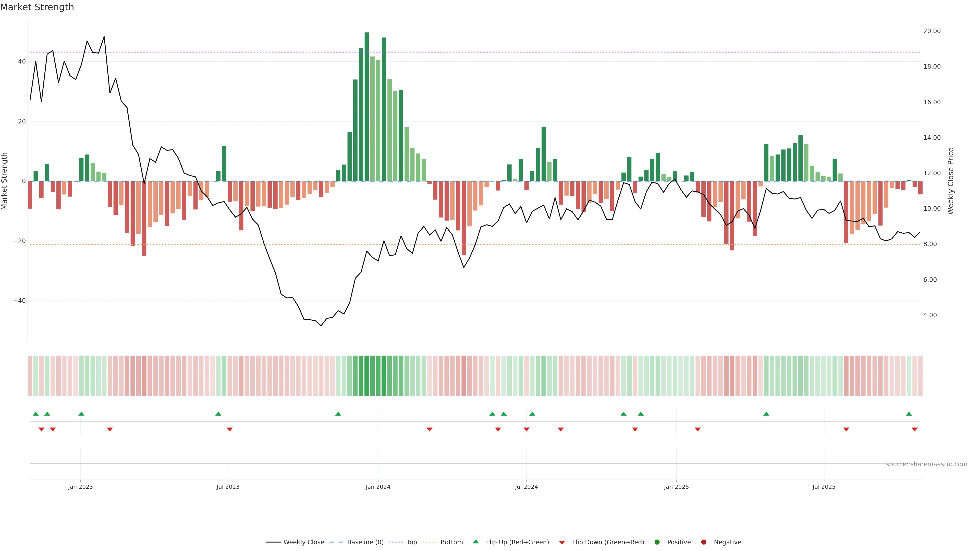Click the source: sharemaestro.com text
The height and width of the screenshot is (551, 980).
[x=926, y=464]
